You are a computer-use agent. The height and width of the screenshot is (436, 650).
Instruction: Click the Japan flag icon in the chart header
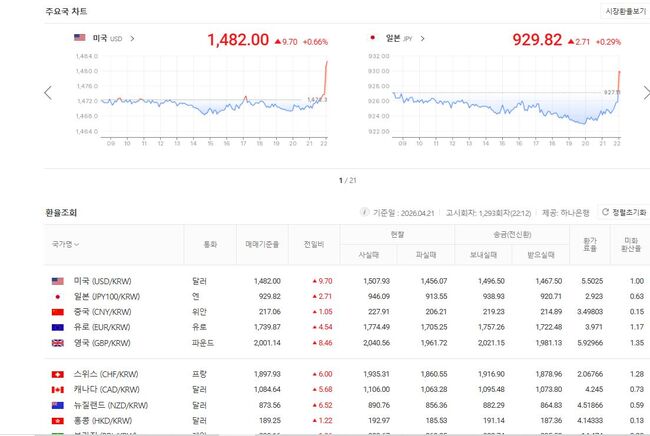[x=373, y=39]
